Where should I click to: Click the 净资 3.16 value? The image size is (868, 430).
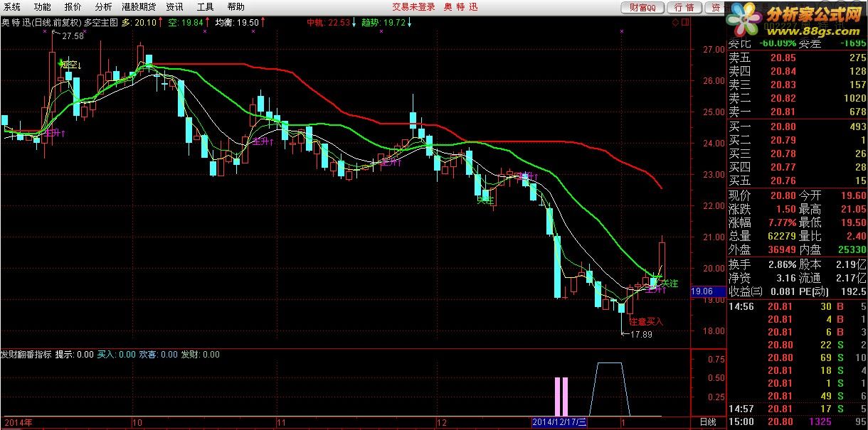785,278
